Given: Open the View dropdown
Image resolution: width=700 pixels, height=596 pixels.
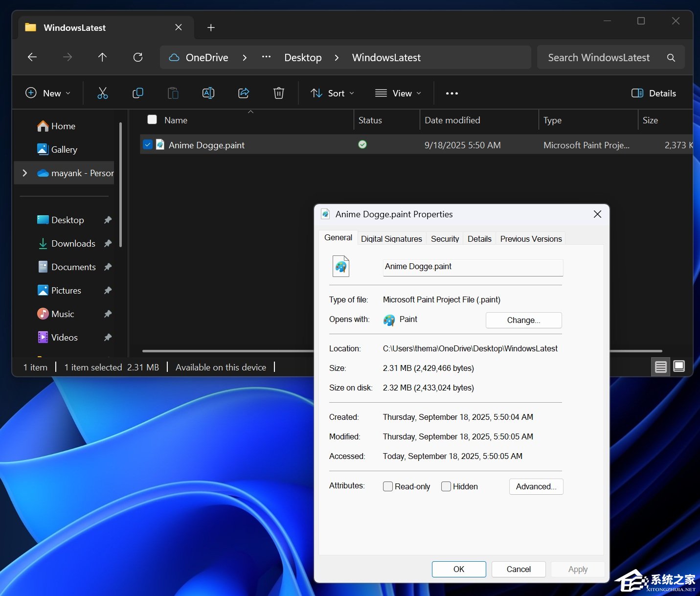Looking at the screenshot, I should pos(398,93).
